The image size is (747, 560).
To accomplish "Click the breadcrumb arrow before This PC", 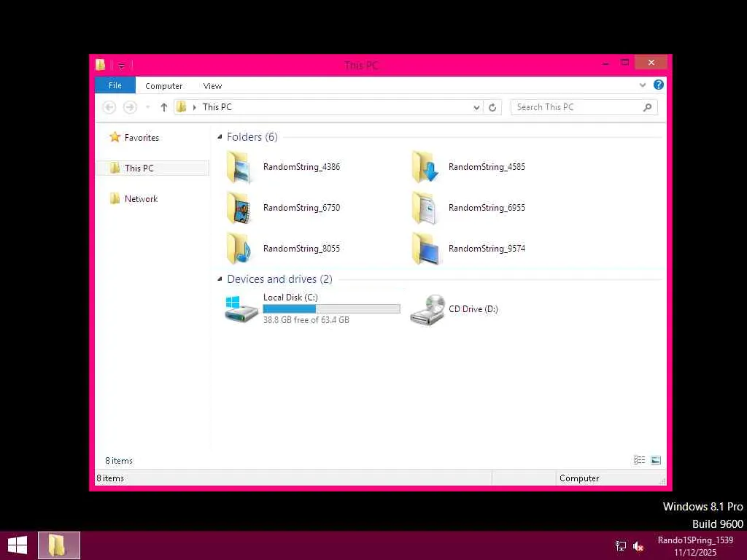I will [194, 108].
